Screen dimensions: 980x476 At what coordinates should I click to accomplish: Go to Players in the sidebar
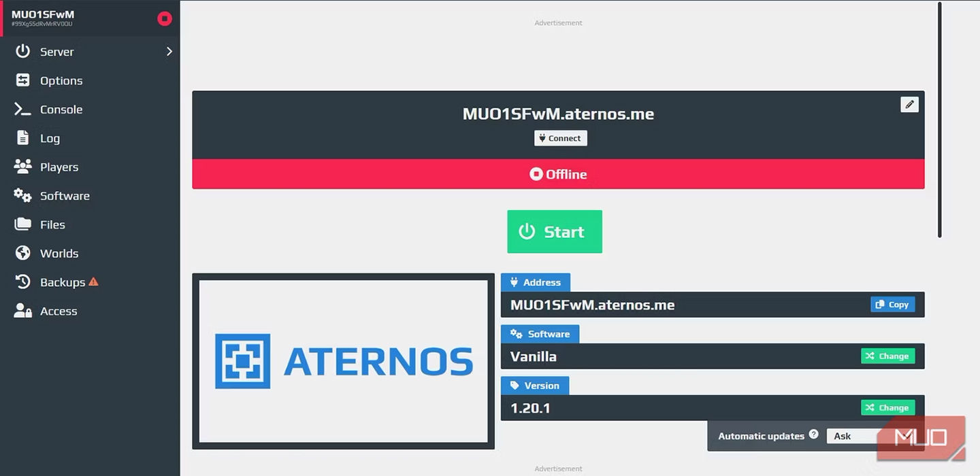click(59, 167)
